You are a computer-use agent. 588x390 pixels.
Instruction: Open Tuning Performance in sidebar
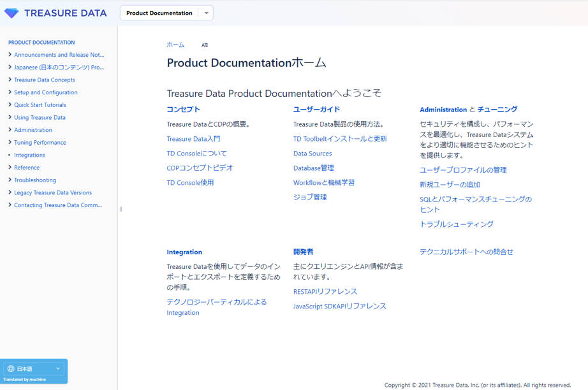40,142
